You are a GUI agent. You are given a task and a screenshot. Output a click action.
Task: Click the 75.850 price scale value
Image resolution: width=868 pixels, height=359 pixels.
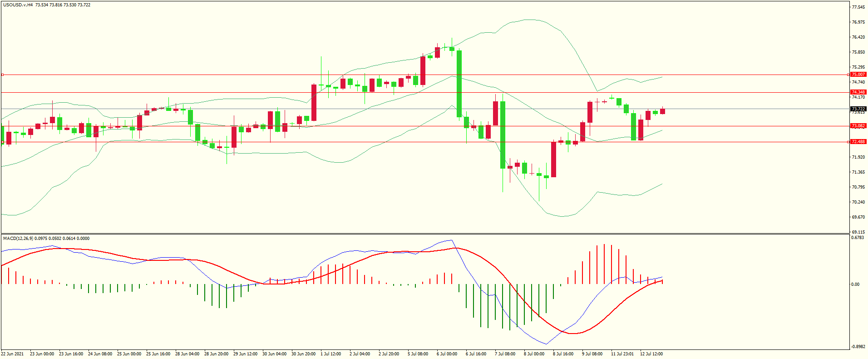tap(858, 52)
